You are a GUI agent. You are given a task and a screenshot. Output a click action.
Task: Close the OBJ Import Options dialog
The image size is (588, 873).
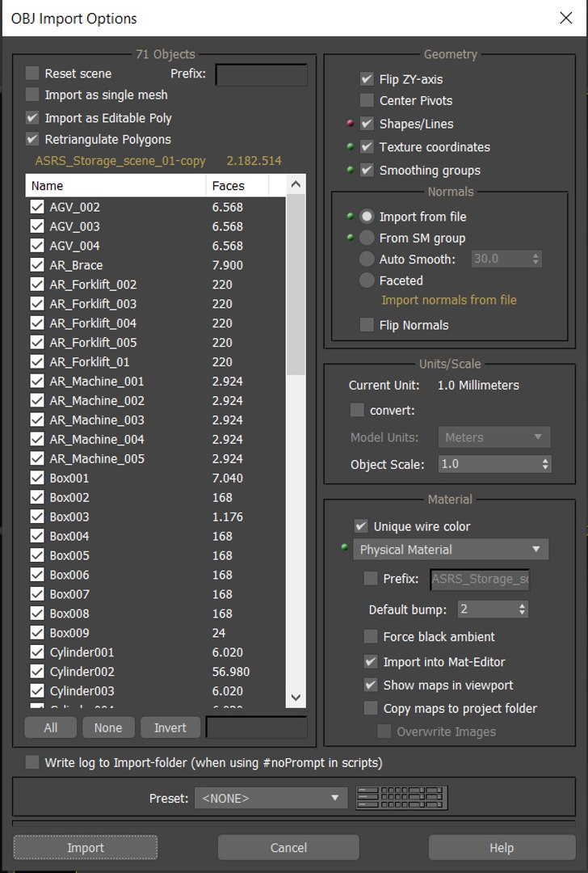(x=565, y=18)
